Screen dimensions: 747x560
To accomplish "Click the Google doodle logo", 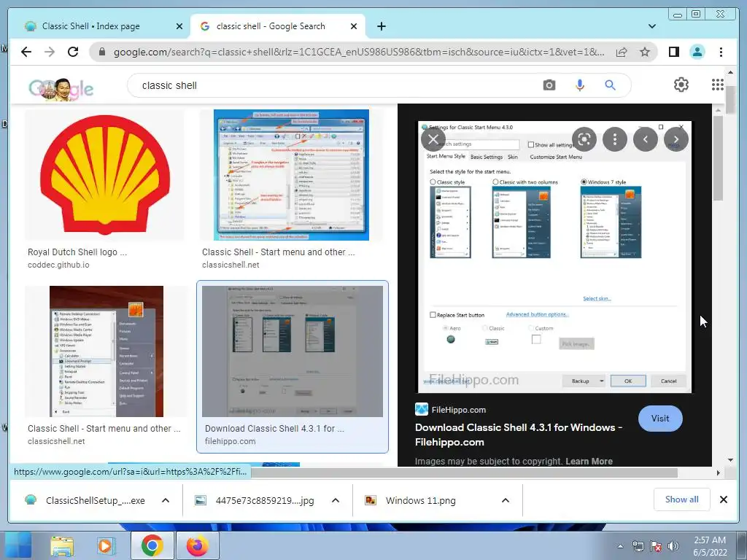I will pyautogui.click(x=61, y=88).
